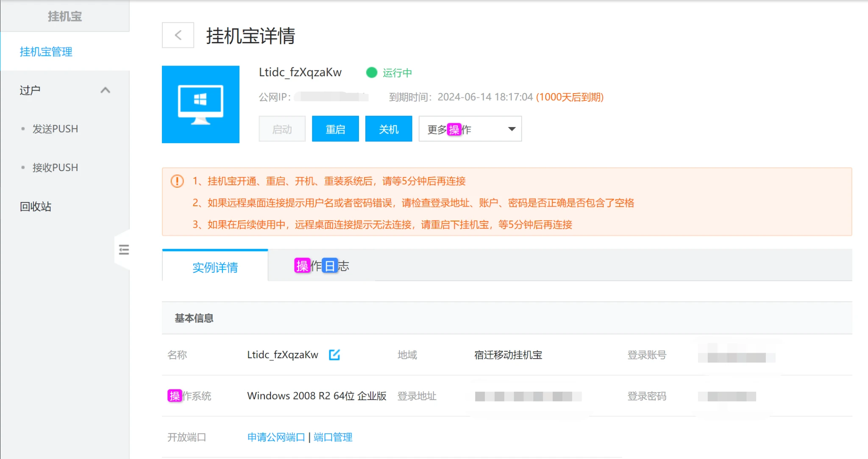
Task: Select 接收PUSH in sidebar
Action: pos(55,167)
